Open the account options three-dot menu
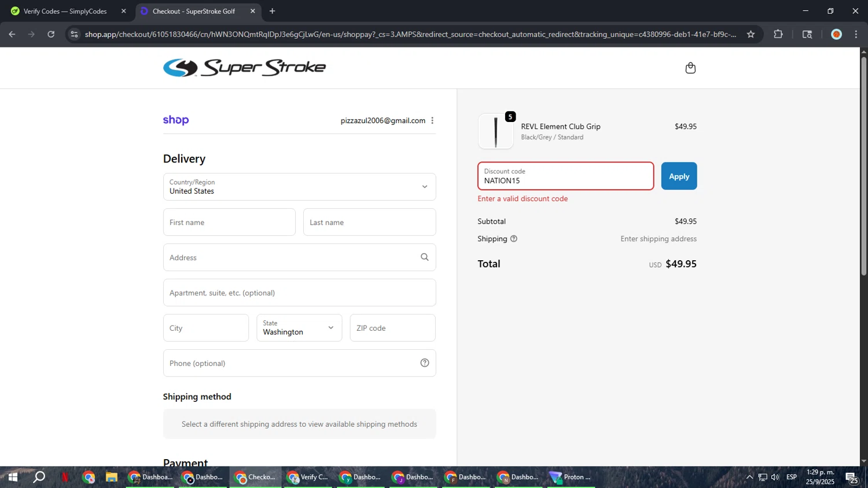Image resolution: width=868 pixels, height=488 pixels. pos(432,120)
